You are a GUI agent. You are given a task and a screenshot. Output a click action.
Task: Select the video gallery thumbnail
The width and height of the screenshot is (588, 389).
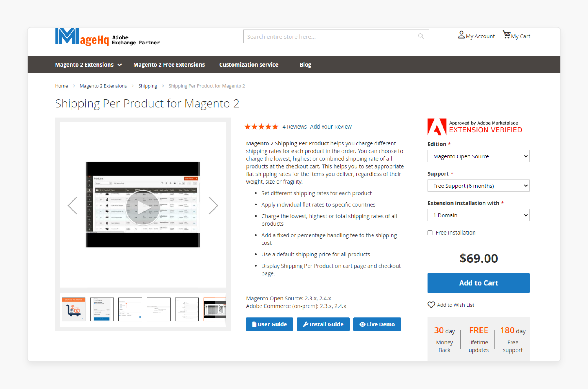pos(215,309)
